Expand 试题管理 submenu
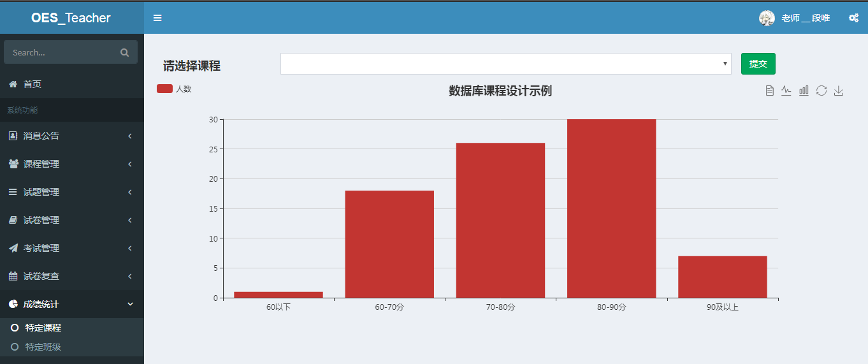This screenshot has width=868, height=364. tap(71, 192)
